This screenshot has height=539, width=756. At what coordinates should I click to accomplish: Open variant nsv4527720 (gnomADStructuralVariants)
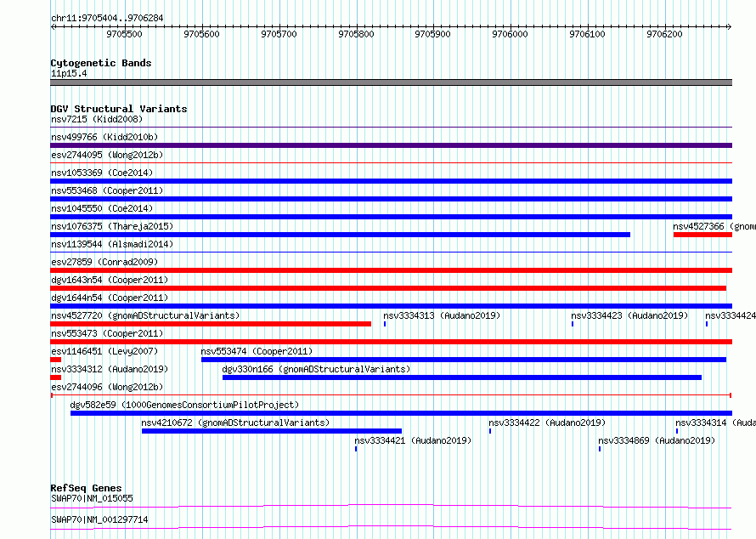[145, 315]
